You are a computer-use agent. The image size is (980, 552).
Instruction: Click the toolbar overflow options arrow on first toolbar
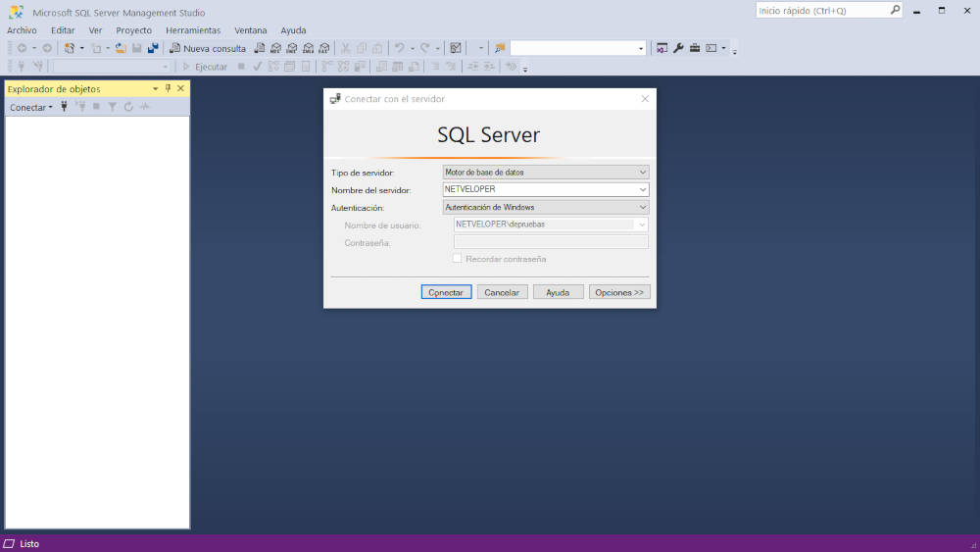pos(735,51)
